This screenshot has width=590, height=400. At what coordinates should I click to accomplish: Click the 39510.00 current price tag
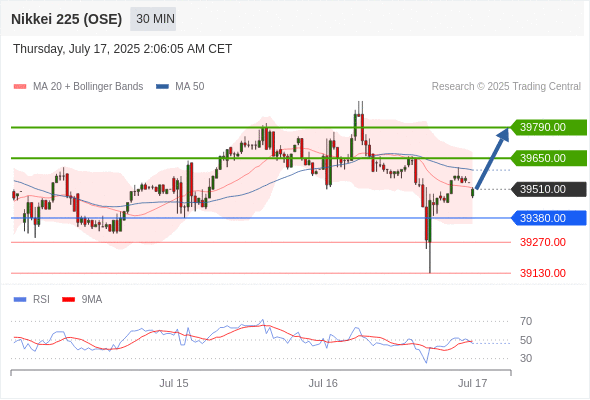tap(549, 189)
